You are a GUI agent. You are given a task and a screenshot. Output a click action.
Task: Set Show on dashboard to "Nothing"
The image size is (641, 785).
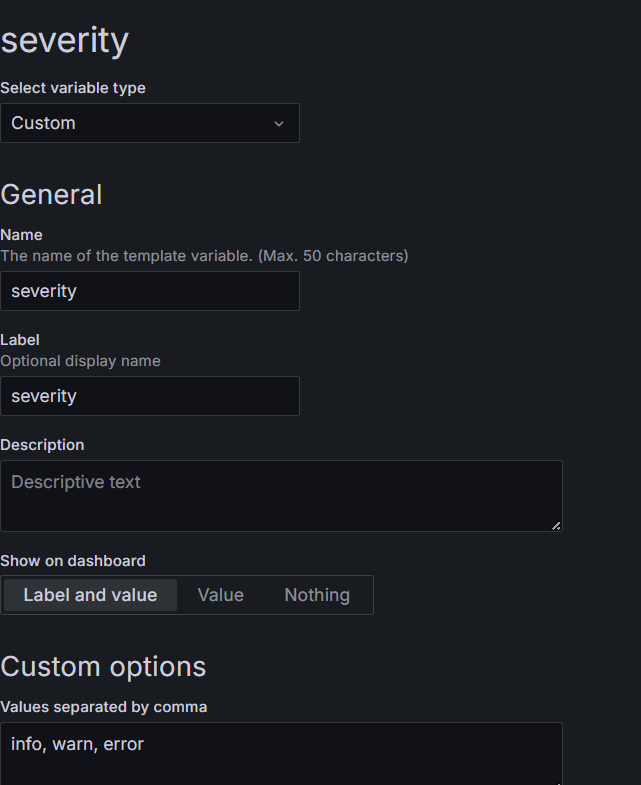pos(317,595)
